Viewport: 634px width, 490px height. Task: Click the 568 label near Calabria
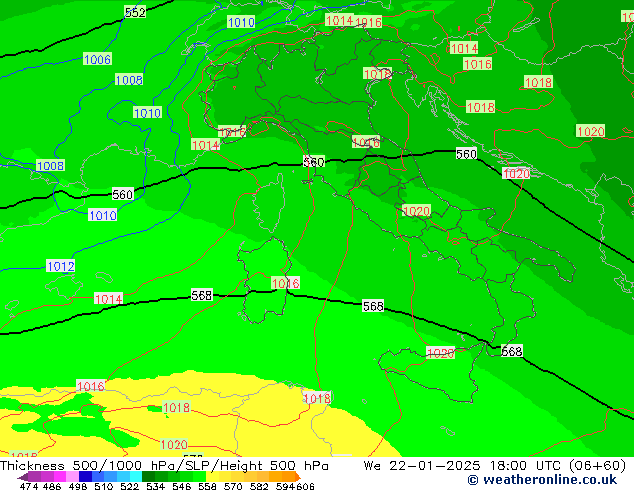[511, 351]
